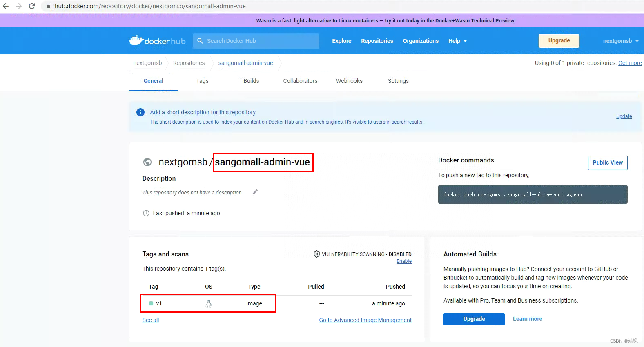644x347 pixels.
Task: Click the Pushed column header
Action: 395,287
